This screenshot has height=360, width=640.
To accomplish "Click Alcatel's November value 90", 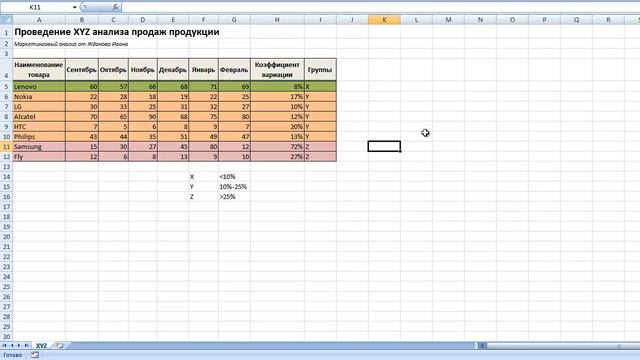I will click(143, 117).
